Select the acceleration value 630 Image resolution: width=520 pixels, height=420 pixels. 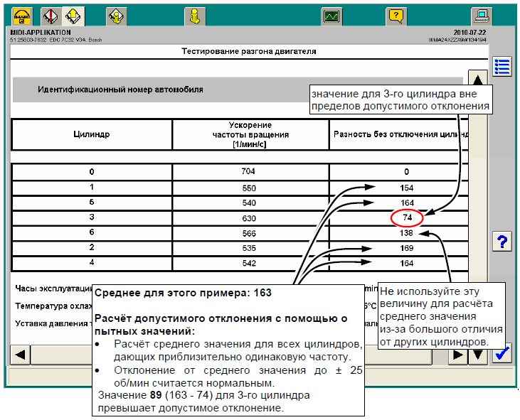(x=249, y=218)
